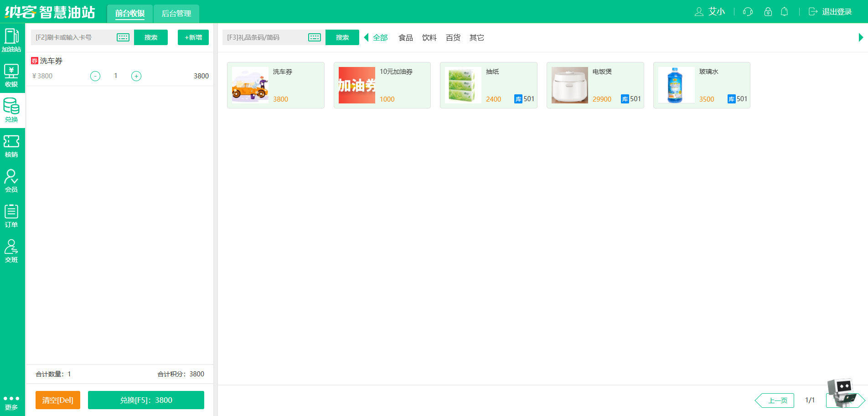Screen dimensions: 868x416
Task: Increase 洗车券 quantity with plus button
Action: [136, 76]
